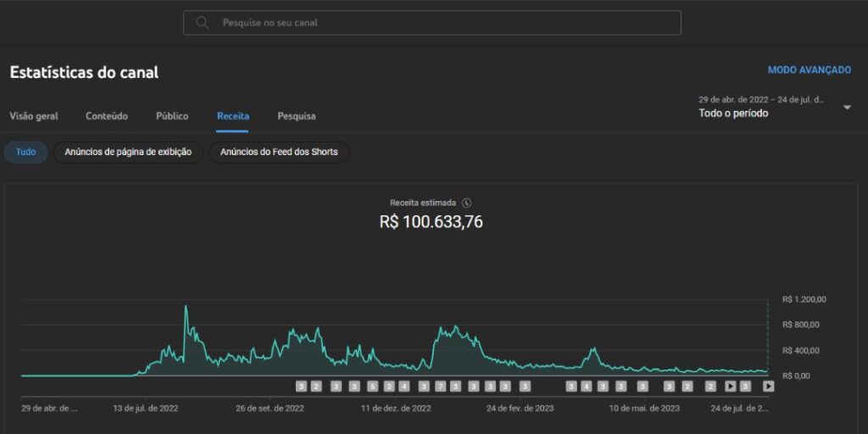This screenshot has height=434, width=868.
Task: Go to the Público tab
Action: coord(172,116)
